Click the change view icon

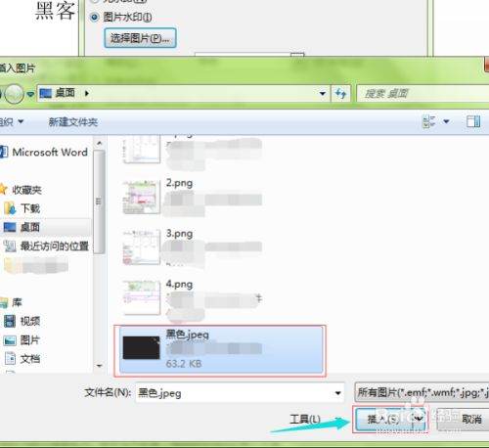pyautogui.click(x=428, y=121)
